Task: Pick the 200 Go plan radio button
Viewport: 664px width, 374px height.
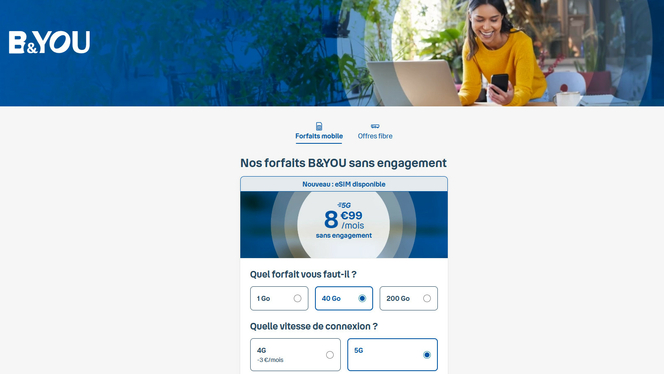Action: click(x=427, y=298)
